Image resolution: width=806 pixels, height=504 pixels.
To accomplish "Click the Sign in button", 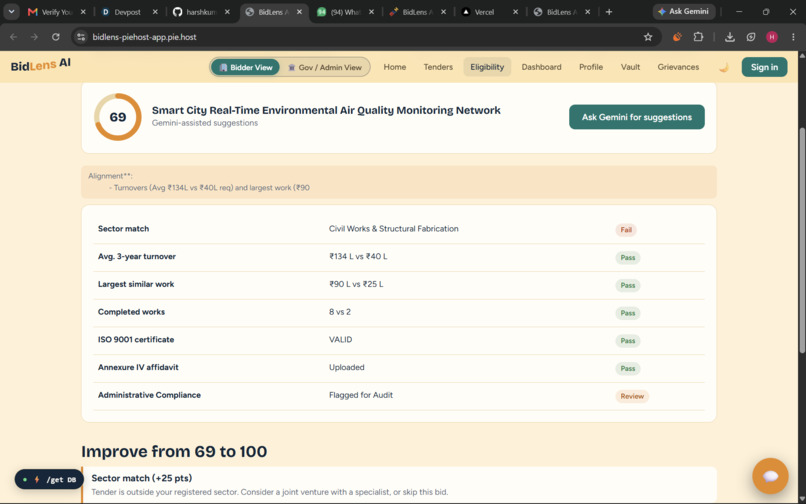I will click(764, 67).
